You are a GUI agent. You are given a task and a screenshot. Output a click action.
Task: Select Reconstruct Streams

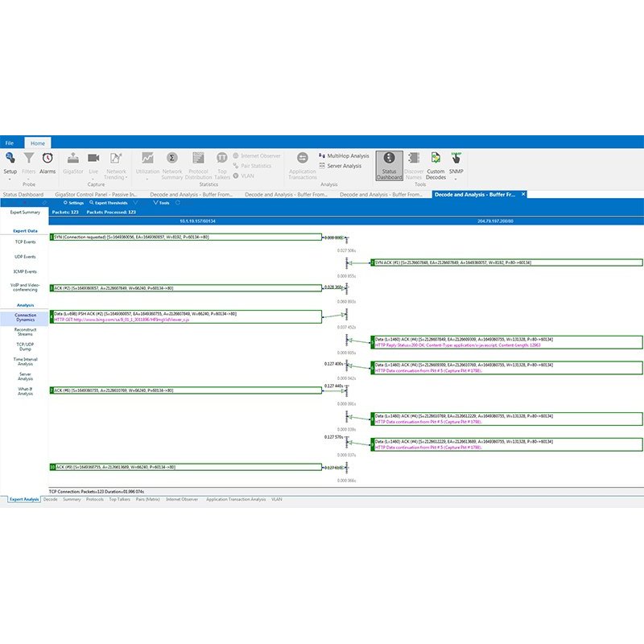25,332
